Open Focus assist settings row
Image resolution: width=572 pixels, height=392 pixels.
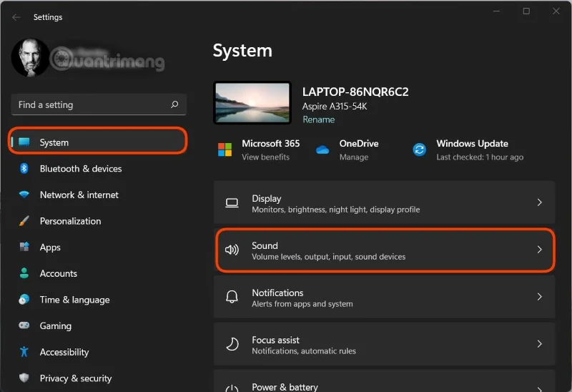[384, 344]
